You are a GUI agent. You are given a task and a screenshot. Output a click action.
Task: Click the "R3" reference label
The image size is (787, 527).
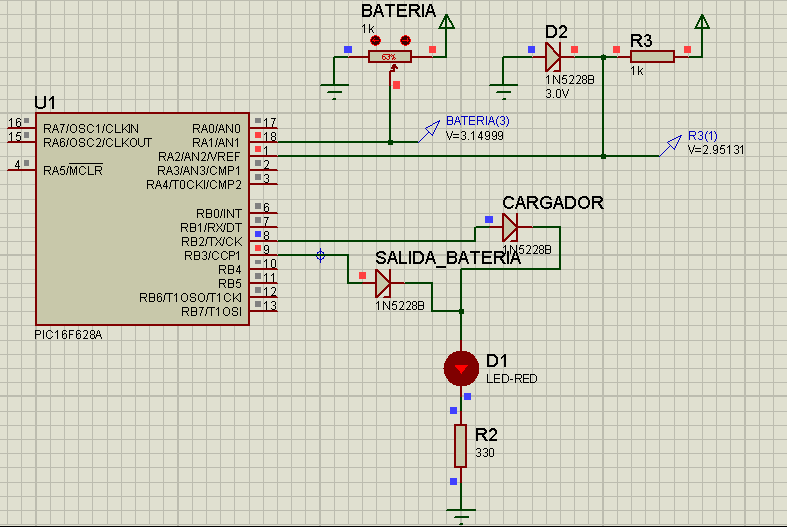pos(641,41)
